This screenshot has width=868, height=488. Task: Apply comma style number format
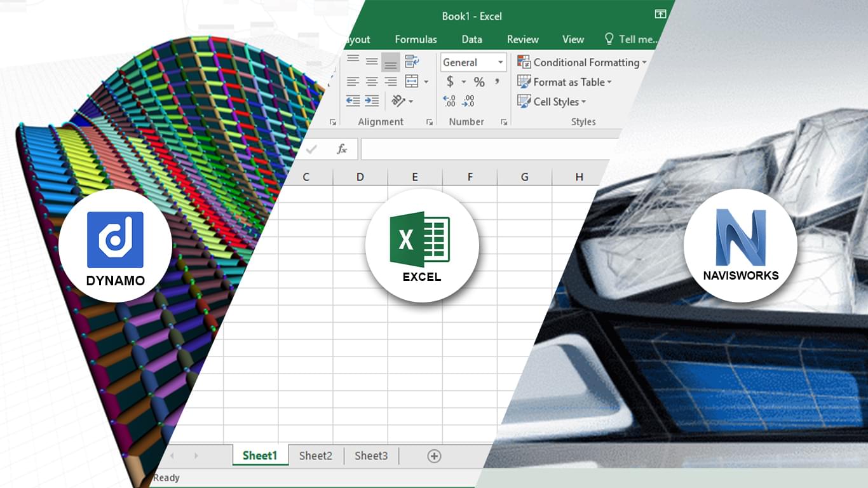(497, 82)
